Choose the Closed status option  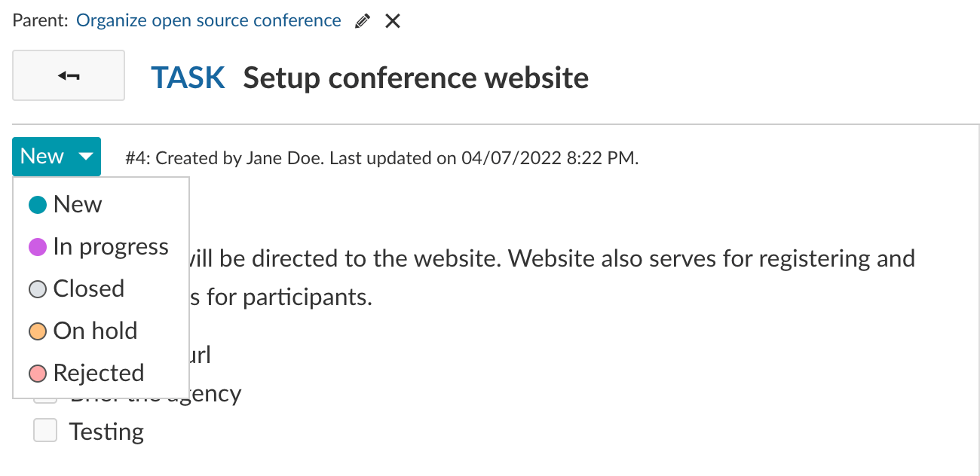pyautogui.click(x=88, y=288)
